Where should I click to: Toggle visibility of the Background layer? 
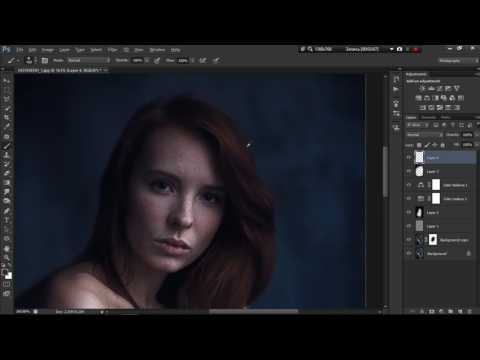point(409,253)
